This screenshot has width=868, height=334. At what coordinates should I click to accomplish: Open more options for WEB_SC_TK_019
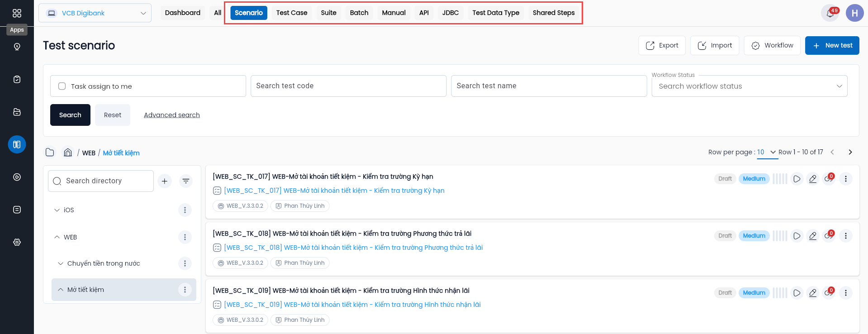click(845, 293)
